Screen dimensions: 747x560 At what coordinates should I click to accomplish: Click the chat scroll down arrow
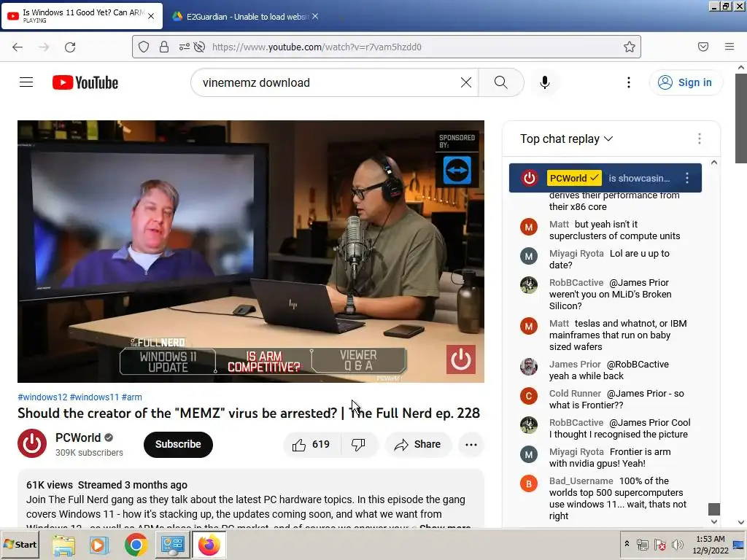(x=713, y=522)
